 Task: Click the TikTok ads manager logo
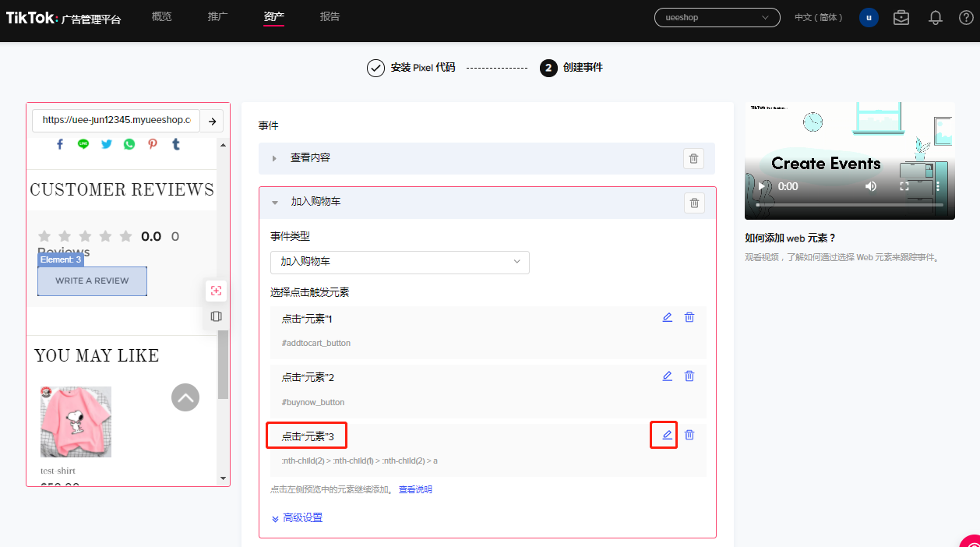pos(63,18)
